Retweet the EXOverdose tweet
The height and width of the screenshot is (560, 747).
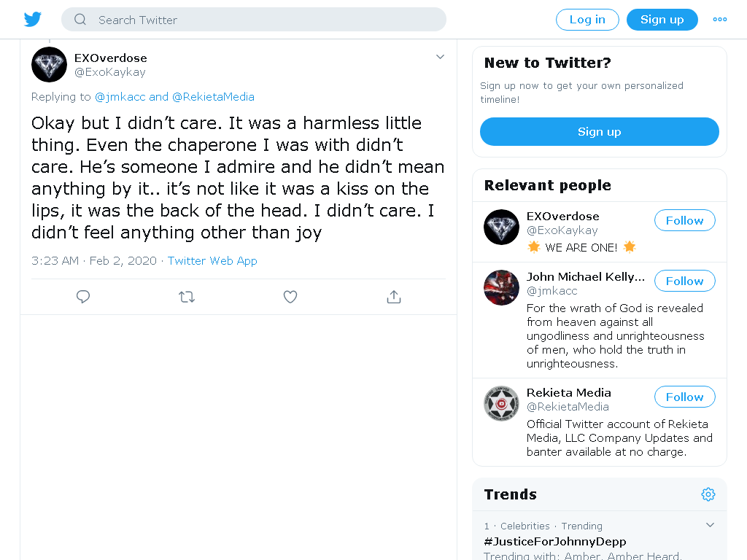187,297
